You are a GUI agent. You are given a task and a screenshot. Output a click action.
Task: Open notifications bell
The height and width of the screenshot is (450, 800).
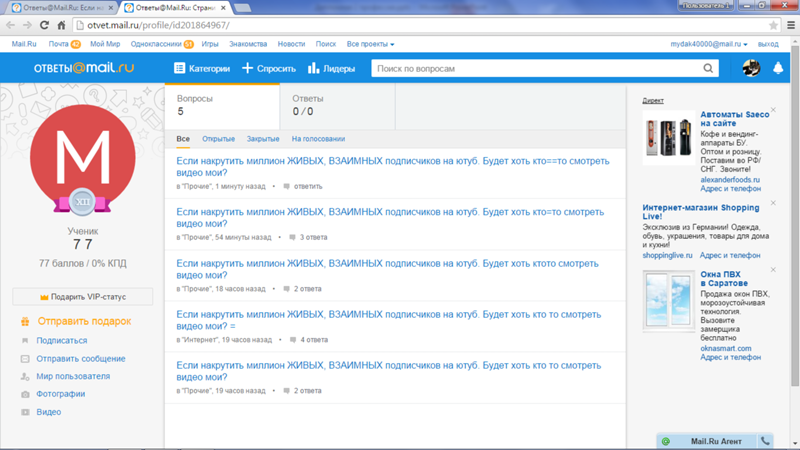click(778, 68)
